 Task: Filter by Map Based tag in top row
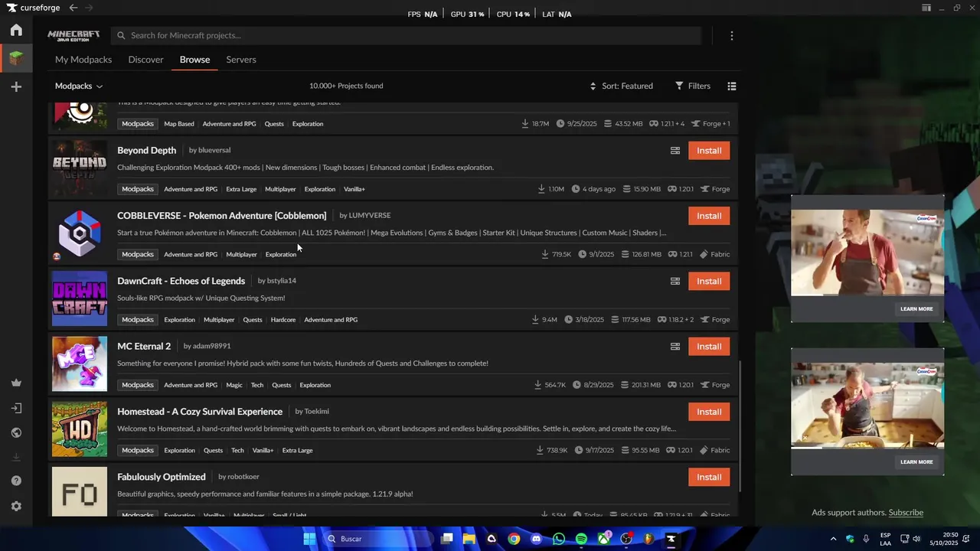click(x=179, y=124)
